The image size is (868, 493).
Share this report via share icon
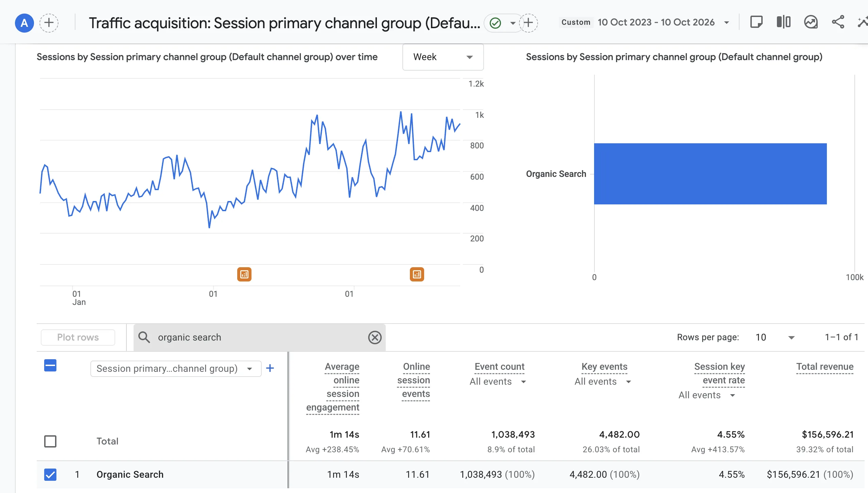coord(838,22)
